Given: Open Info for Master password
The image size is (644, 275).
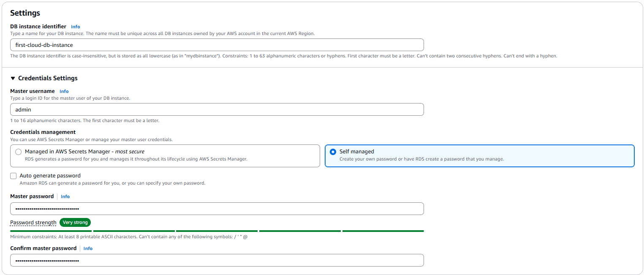Looking at the screenshot, I should point(65,196).
